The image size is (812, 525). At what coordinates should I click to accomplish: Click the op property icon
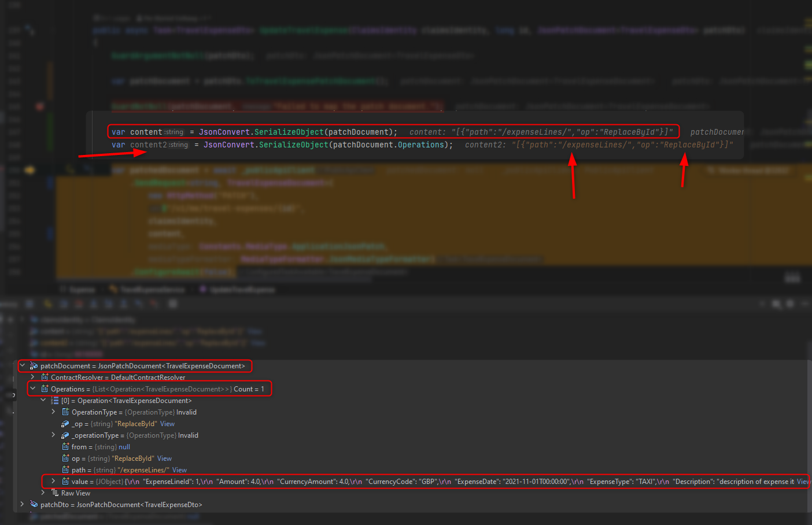[x=65, y=458]
